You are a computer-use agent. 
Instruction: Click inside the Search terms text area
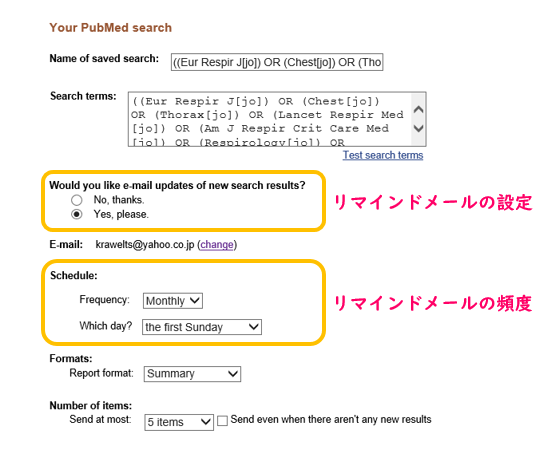pos(270,119)
